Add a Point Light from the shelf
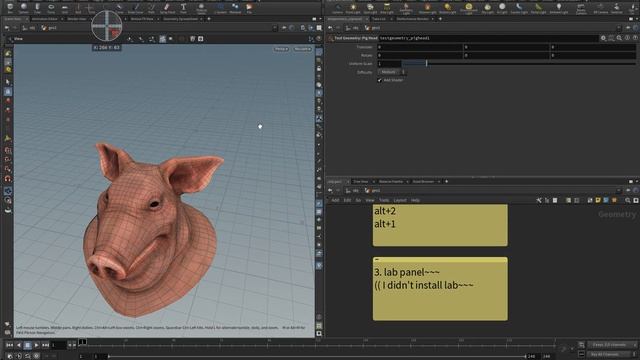Viewport: 640px width, 360px height. click(353, 8)
